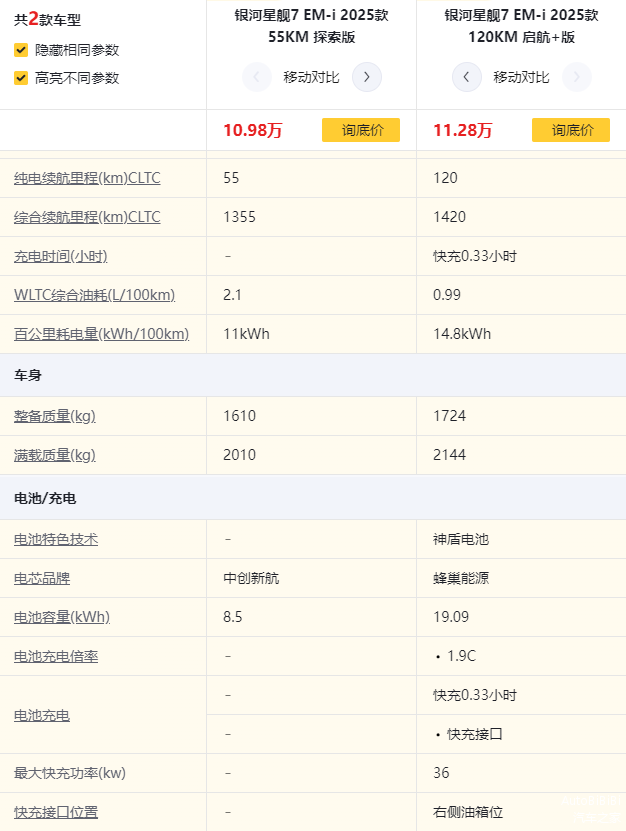Select the 银河星舰7 EM-i 2025款 55KM 探索版 title
The image size is (626, 831).
[x=311, y=26]
